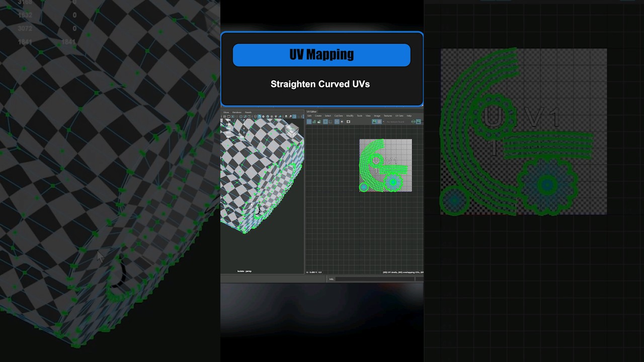Toggle the Motion Blur viewport icon
644x362 pixels.
[290, 117]
